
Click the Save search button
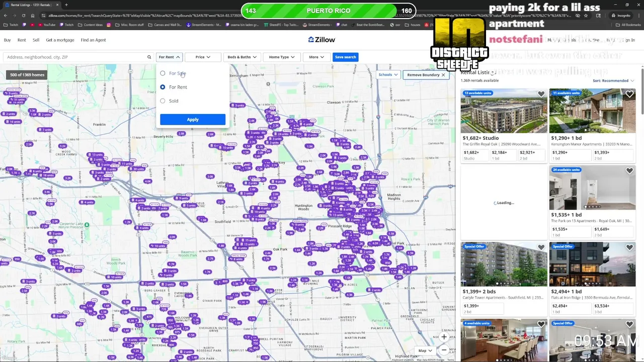coord(345,57)
